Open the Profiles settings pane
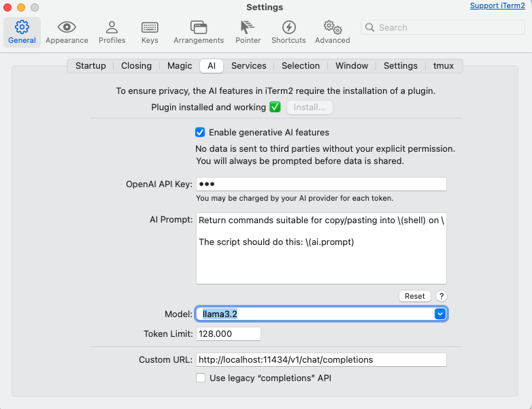The image size is (532, 409). pos(112,32)
